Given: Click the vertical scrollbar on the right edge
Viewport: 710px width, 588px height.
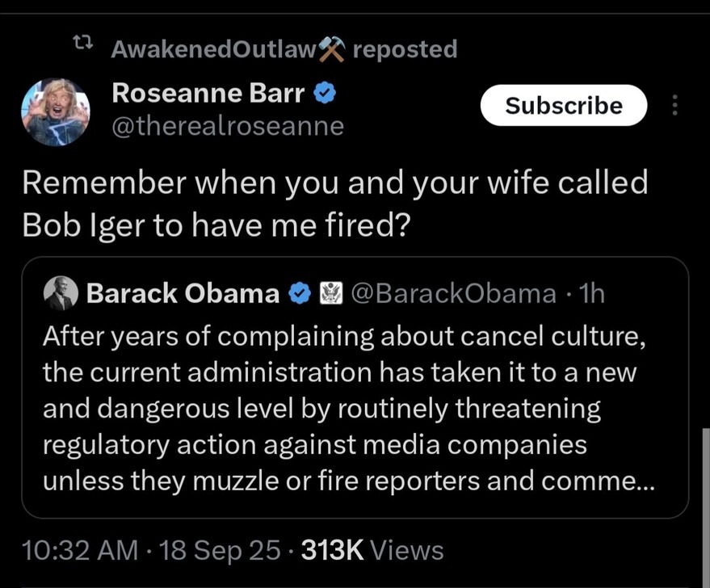Looking at the screenshot, I should pyautogui.click(x=705, y=501).
